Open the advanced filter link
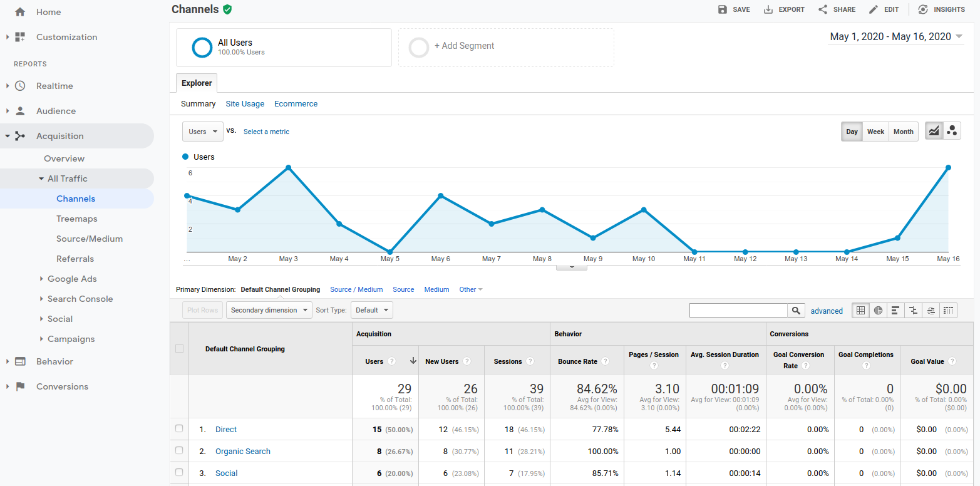 click(827, 311)
